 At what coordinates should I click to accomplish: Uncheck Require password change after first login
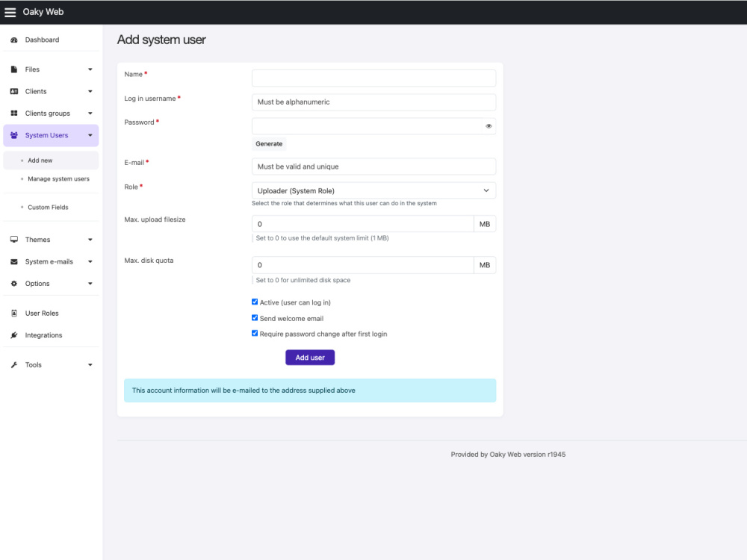[x=255, y=333]
